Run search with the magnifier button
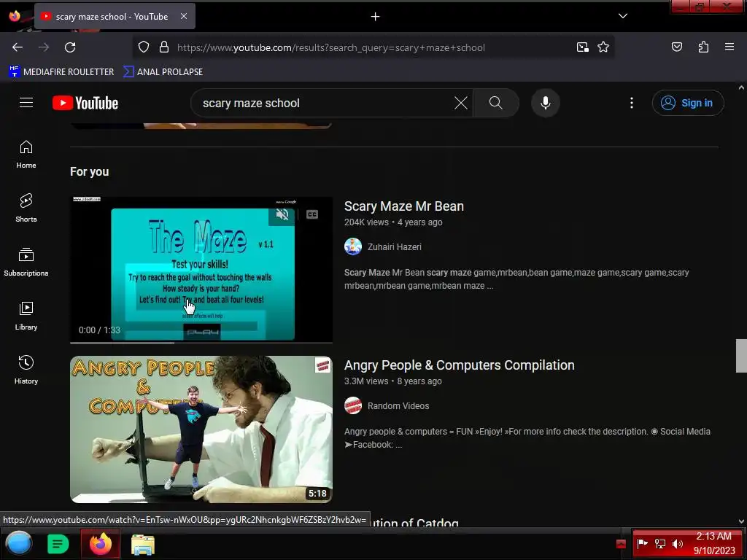The image size is (747, 560). (495, 103)
